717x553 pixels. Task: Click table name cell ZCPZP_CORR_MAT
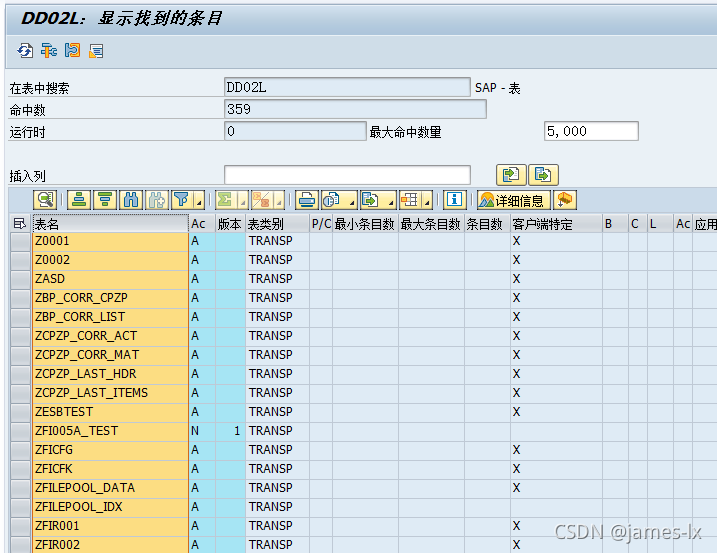point(110,355)
